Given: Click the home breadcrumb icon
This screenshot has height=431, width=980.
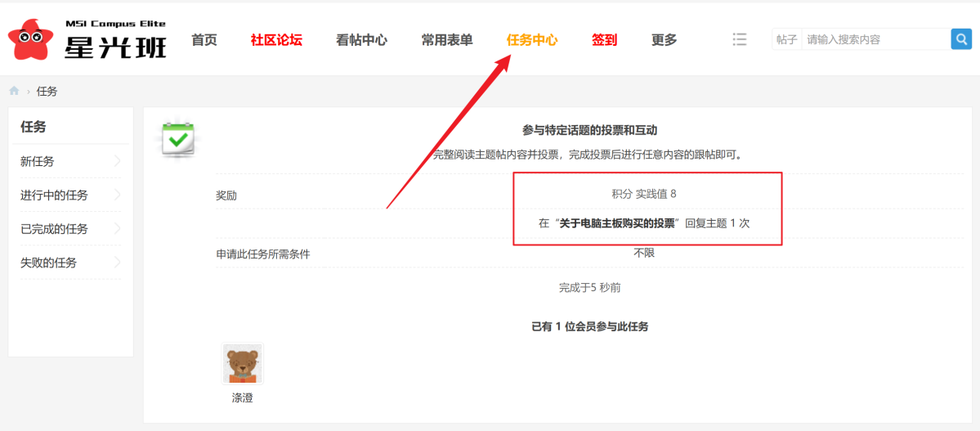Looking at the screenshot, I should click(x=14, y=91).
